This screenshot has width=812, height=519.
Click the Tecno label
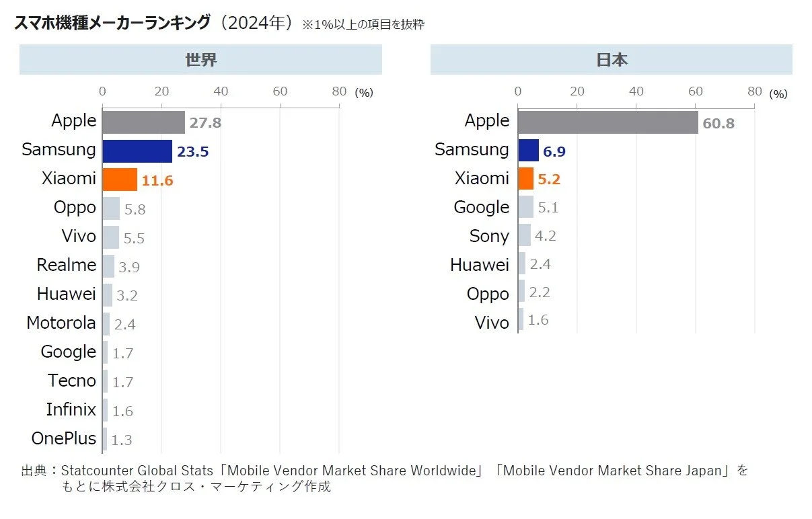click(72, 381)
